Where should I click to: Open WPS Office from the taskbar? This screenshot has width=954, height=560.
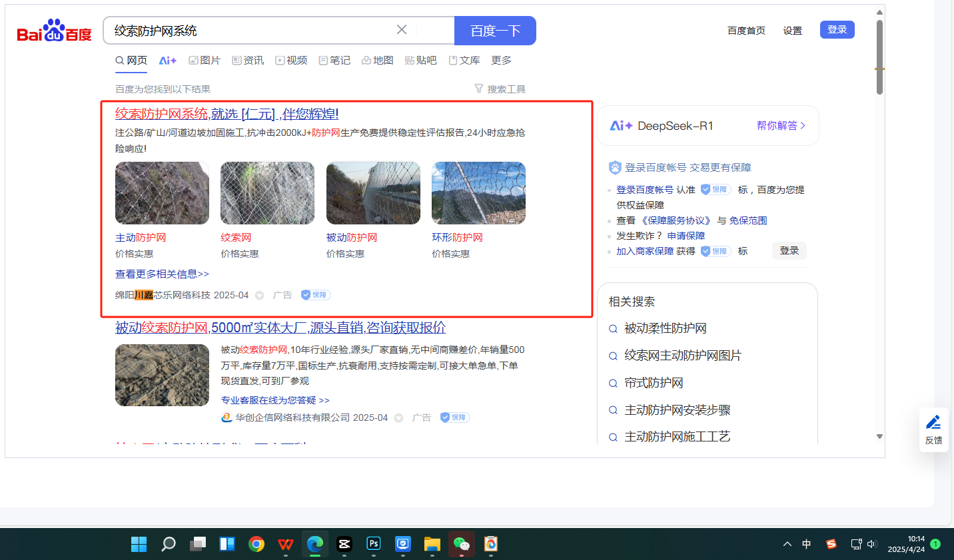pos(286,544)
